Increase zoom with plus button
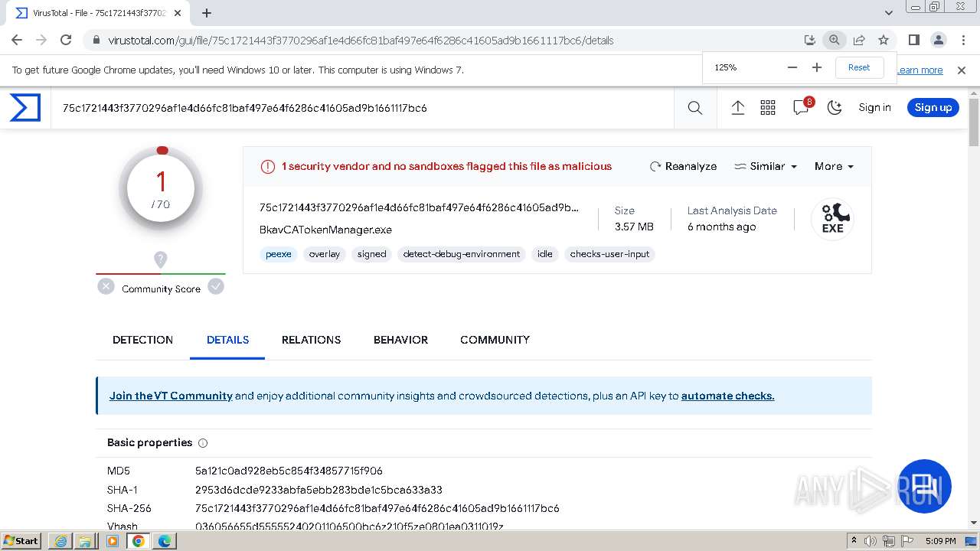Image resolution: width=980 pixels, height=551 pixels. pos(817,67)
